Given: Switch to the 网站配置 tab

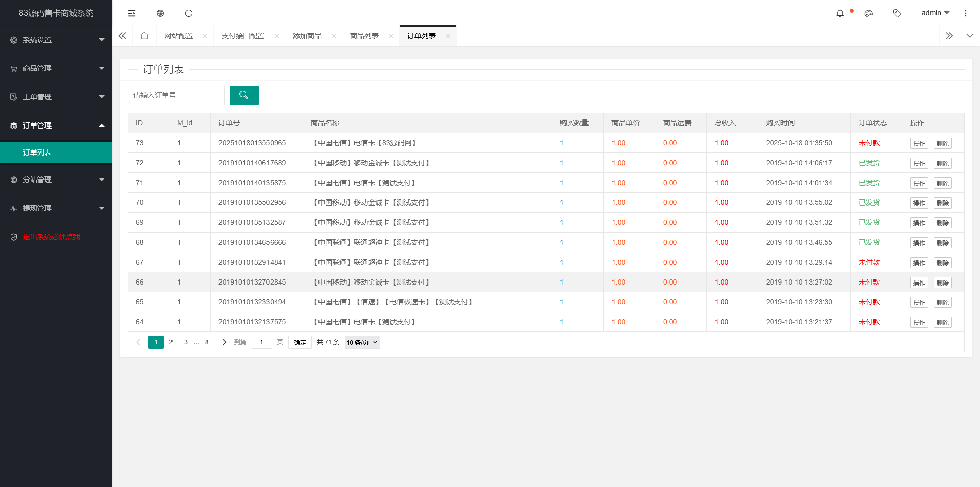Looking at the screenshot, I should point(179,36).
